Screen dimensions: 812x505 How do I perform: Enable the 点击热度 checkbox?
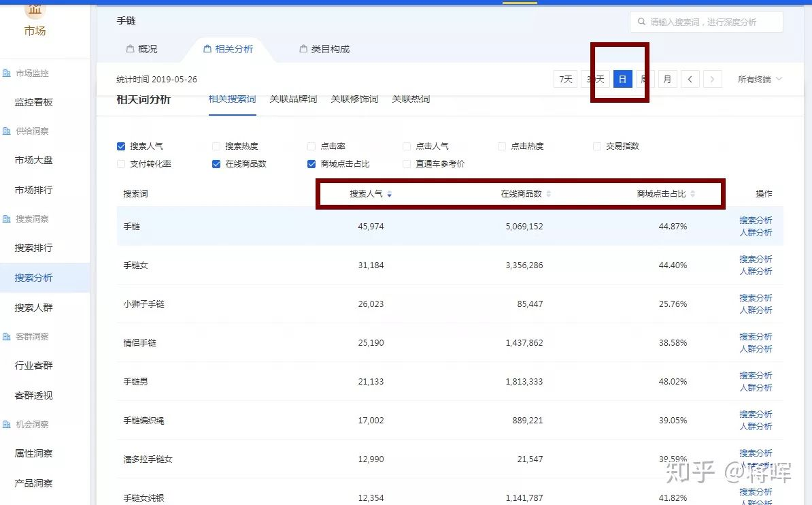[x=502, y=146]
